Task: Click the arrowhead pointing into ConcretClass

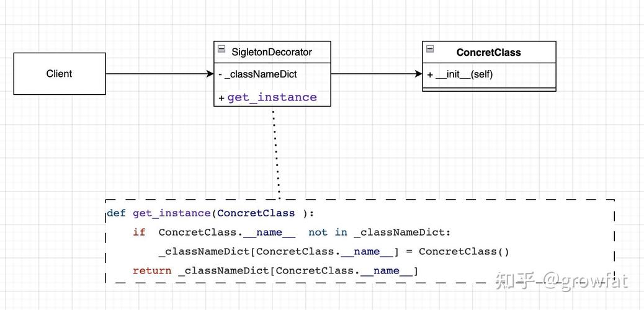Action: pyautogui.click(x=418, y=74)
